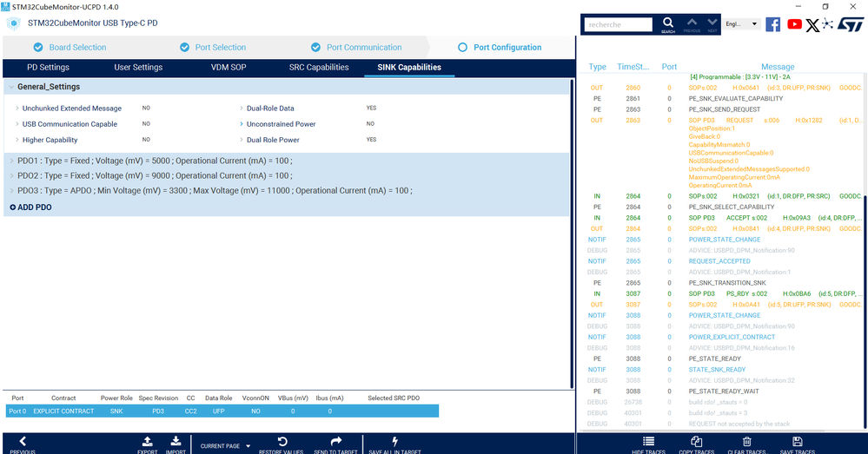Expand PDO2 Fixed 9000 mV row

click(x=11, y=176)
